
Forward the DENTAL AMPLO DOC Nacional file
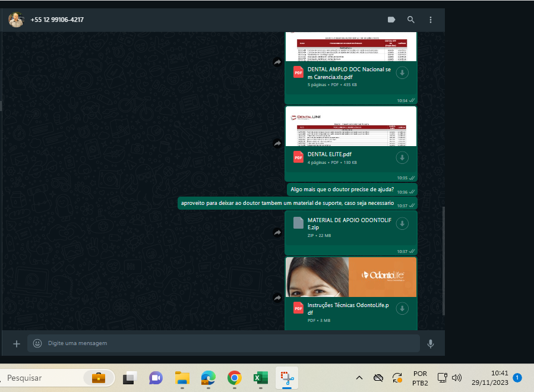tap(277, 62)
